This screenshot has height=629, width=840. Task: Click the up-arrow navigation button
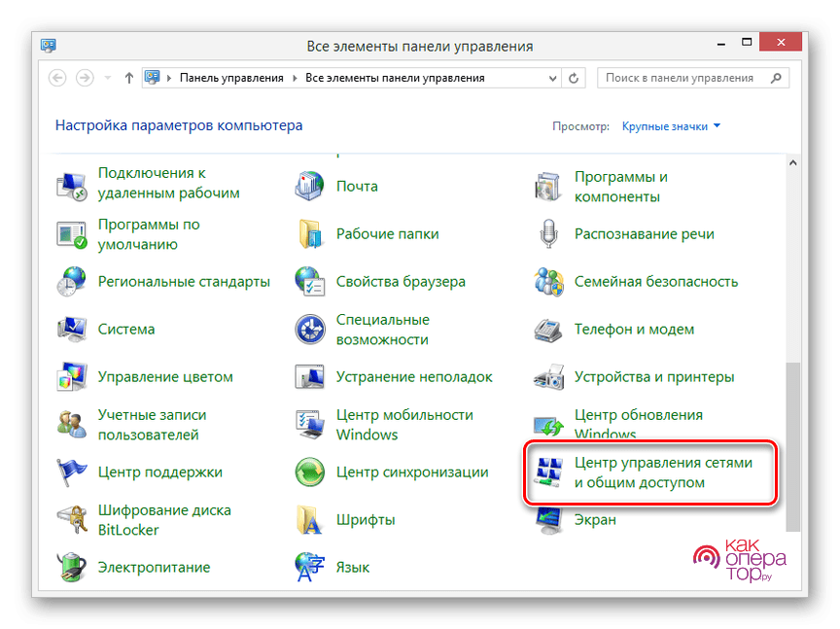click(x=129, y=78)
